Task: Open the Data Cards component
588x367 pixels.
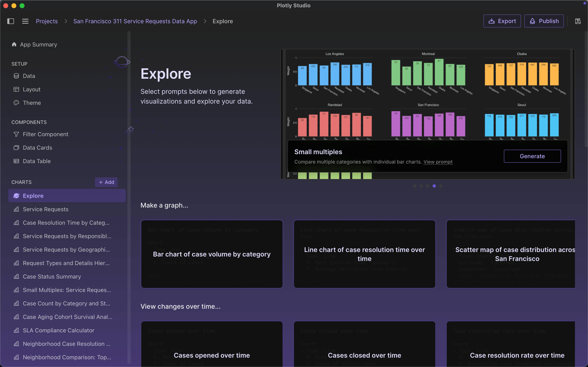Action: coord(37,147)
